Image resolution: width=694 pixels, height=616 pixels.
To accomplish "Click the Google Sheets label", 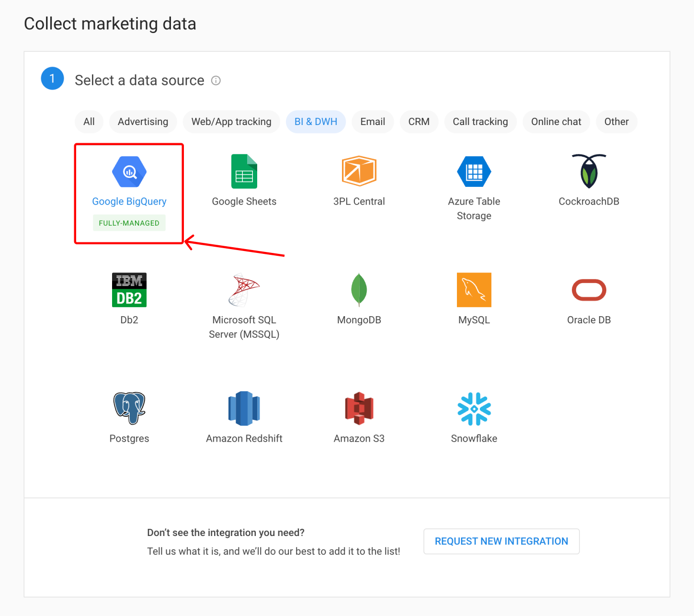I will click(244, 202).
